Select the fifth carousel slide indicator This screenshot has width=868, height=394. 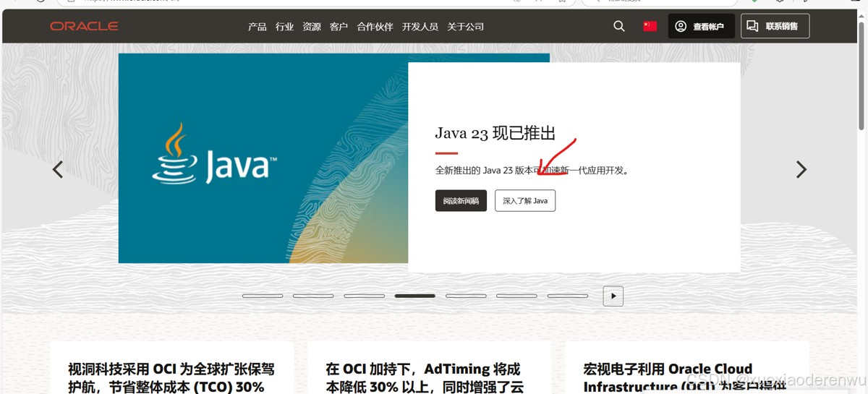tap(466, 296)
